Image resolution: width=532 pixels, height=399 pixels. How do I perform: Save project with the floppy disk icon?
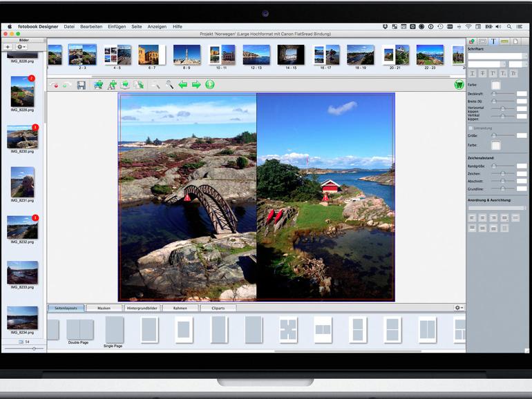(x=81, y=85)
